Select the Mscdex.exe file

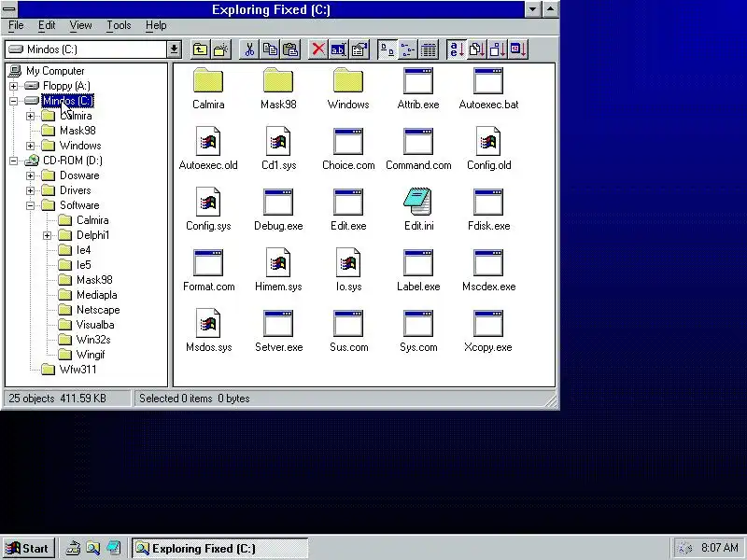488,270
